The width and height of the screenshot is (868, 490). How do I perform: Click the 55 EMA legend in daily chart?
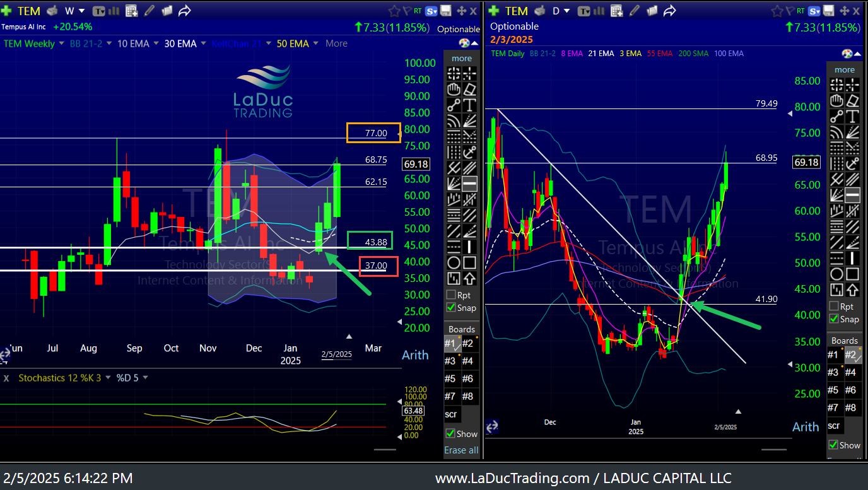click(x=660, y=54)
